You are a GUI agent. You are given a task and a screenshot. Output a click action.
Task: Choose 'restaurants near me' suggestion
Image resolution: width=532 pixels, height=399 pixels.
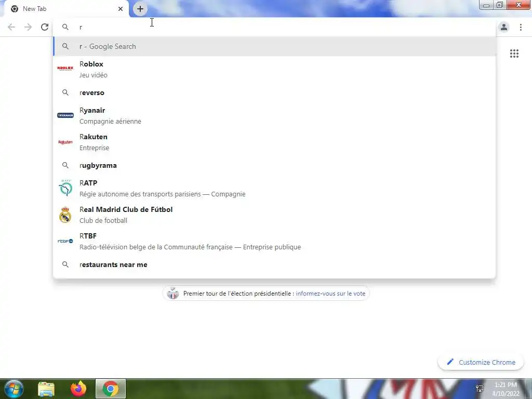274,264
